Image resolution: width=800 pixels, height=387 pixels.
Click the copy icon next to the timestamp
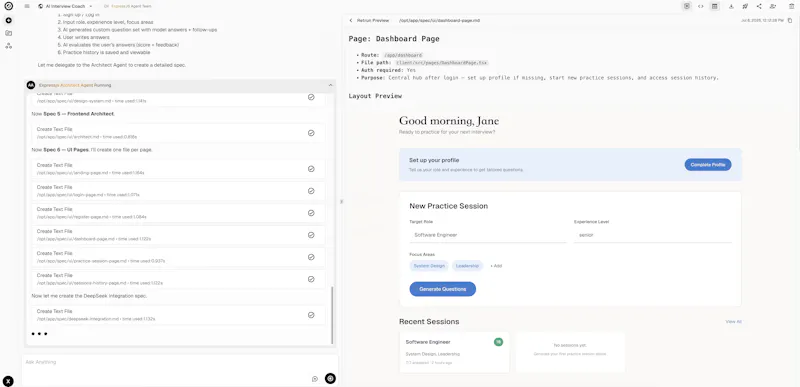click(x=790, y=20)
